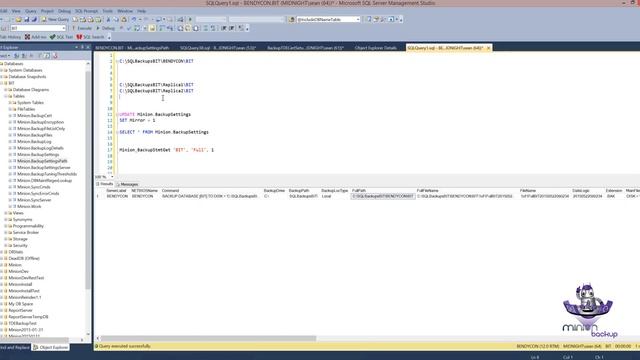Click the Copy icon in toolbar
The image size is (640, 360).
116,19
